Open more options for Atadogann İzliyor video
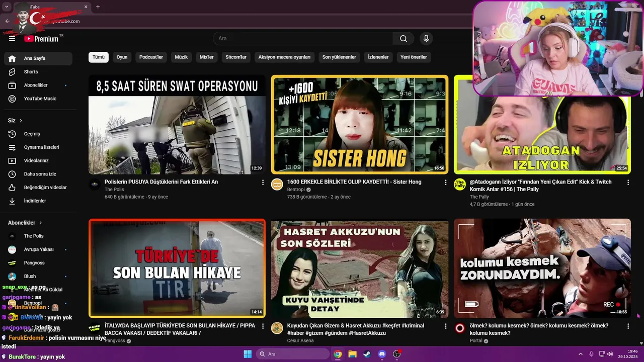The height and width of the screenshot is (362, 644). point(628,183)
